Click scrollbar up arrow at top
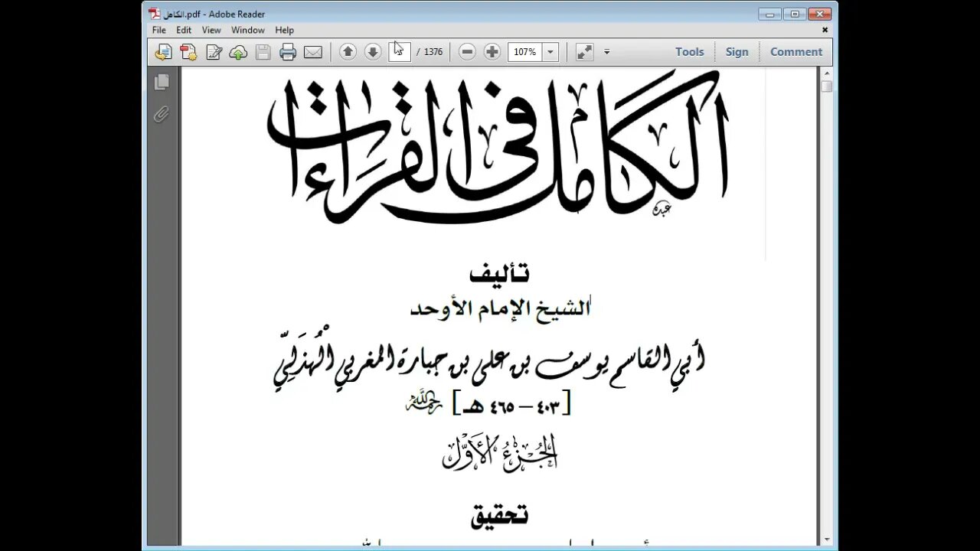The image size is (980, 551). 826,72
